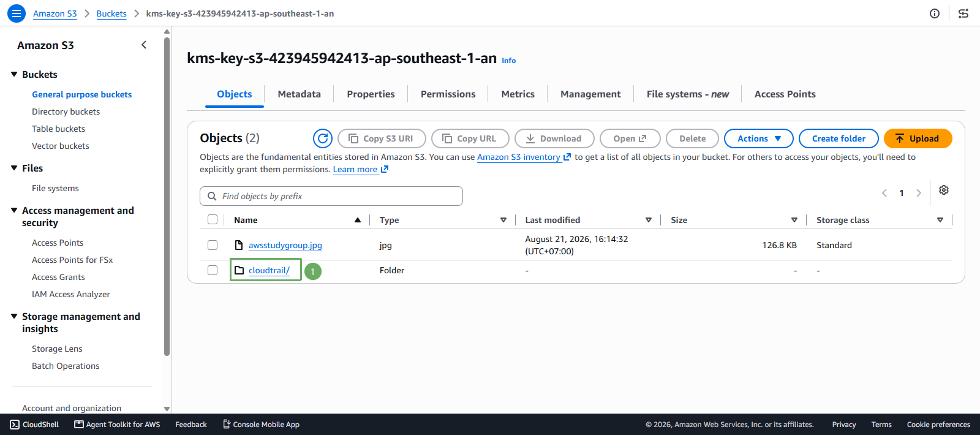Click the Open button
This screenshot has height=435, width=980.
(x=630, y=138)
